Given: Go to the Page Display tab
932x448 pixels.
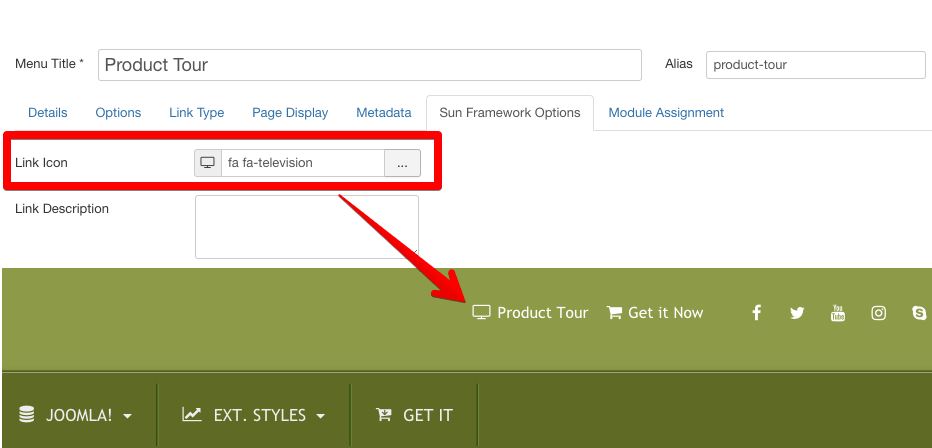Looking at the screenshot, I should (290, 113).
